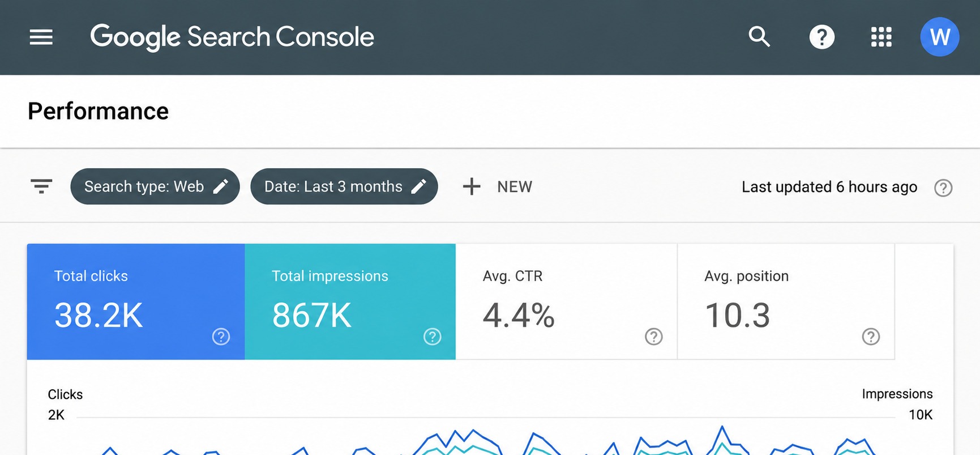Toggle the Total impressions metric card
This screenshot has width=980, height=455.
[350, 301]
